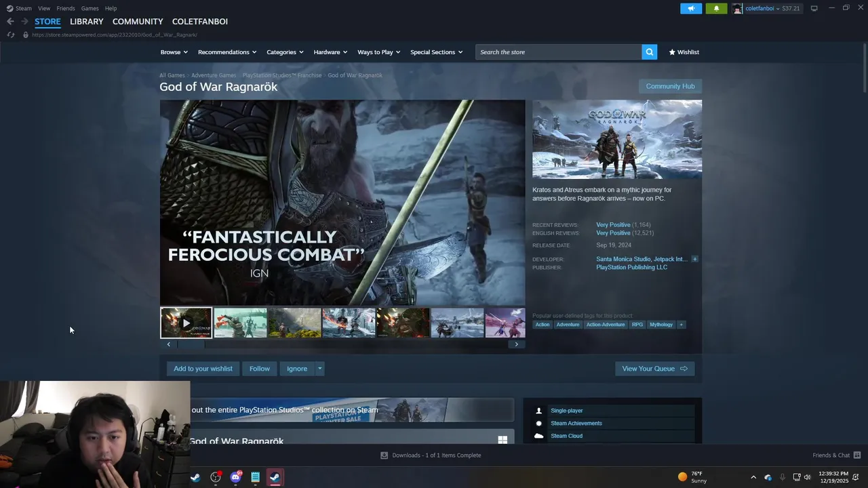Click Adventure Games breadcrumb
Screen dimensions: 868x488
pos(214,75)
